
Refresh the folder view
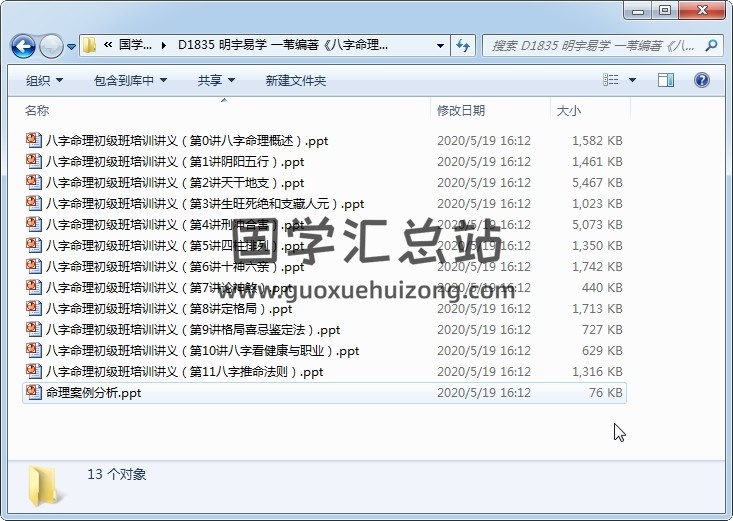(463, 46)
